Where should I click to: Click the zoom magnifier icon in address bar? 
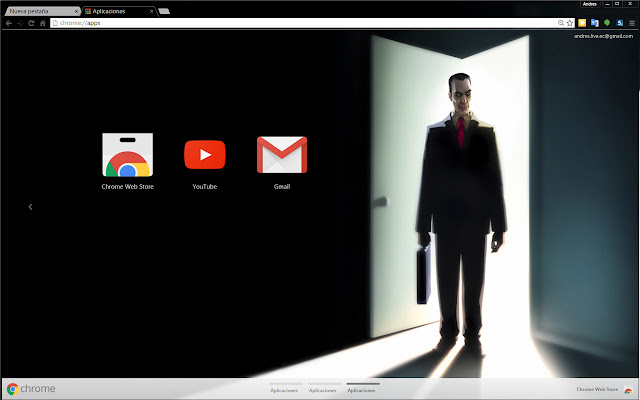(561, 23)
